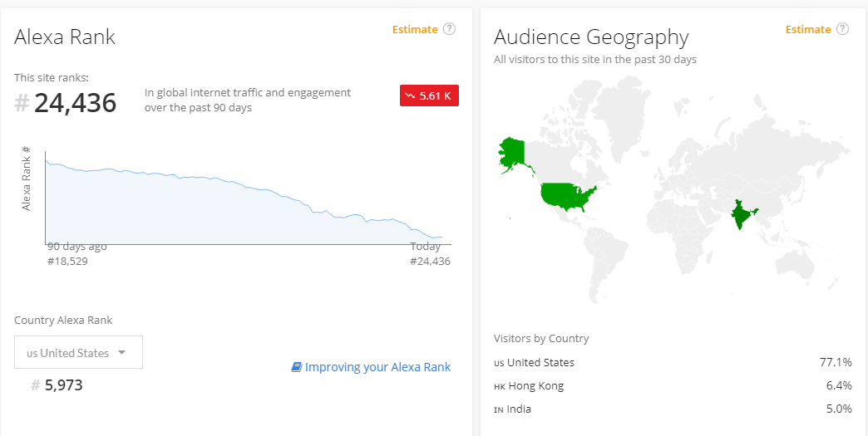Click the United States on the world map
Image resolution: width=868 pixels, height=436 pixels.
tap(567, 197)
